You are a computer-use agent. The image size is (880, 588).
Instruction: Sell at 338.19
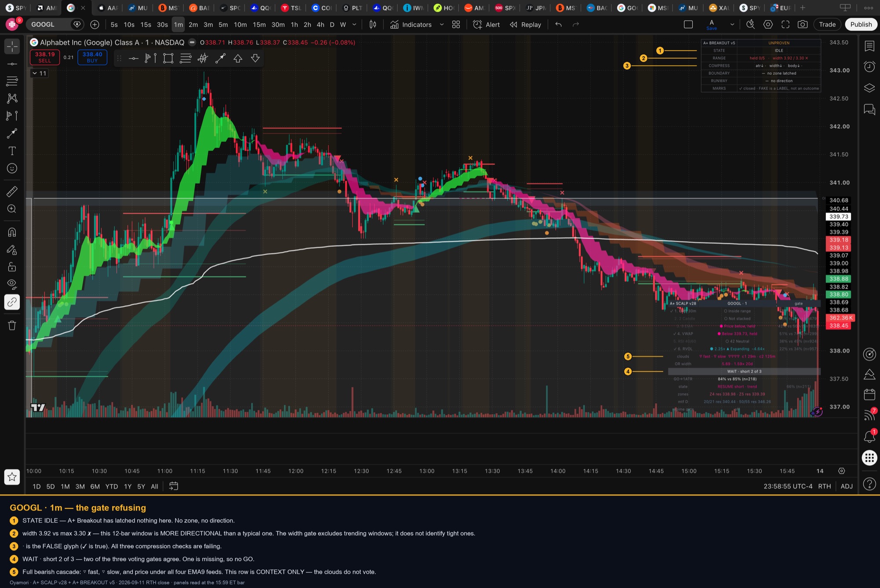tap(45, 57)
